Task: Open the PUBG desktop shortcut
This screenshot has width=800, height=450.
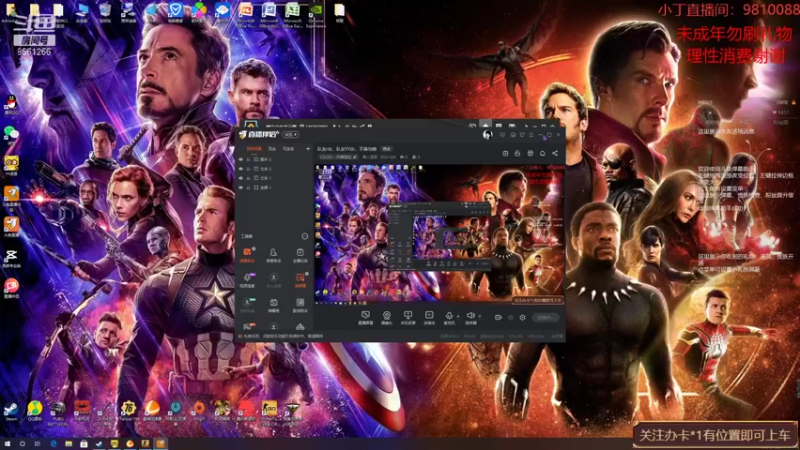Action: coord(58,412)
